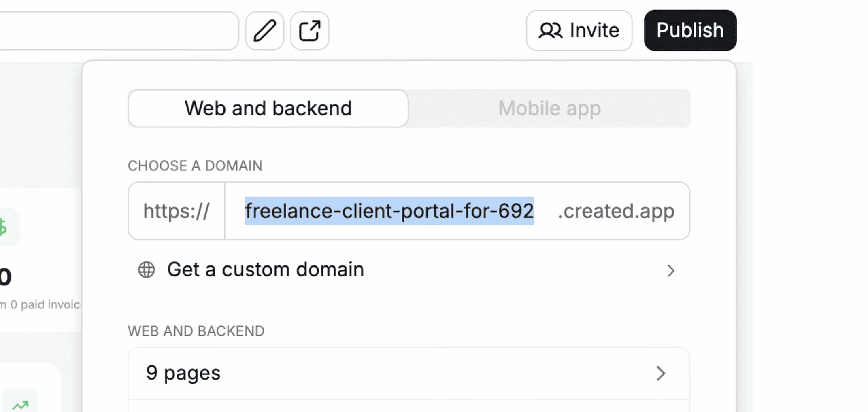Select the Web and backend tab
Viewport: 868px width, 412px height.
click(268, 108)
